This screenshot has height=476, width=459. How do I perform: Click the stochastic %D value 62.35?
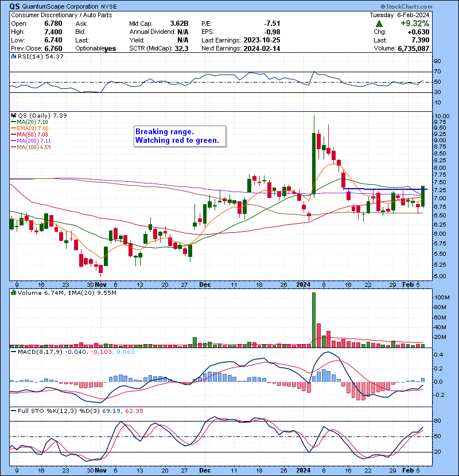134,411
